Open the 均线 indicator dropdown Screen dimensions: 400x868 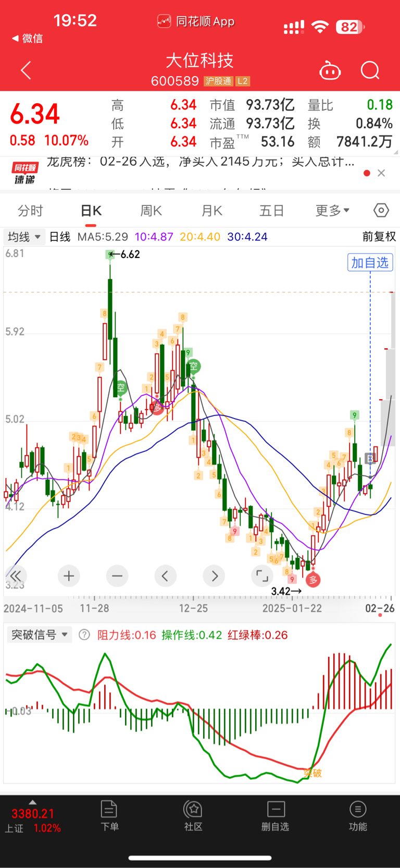tap(24, 237)
